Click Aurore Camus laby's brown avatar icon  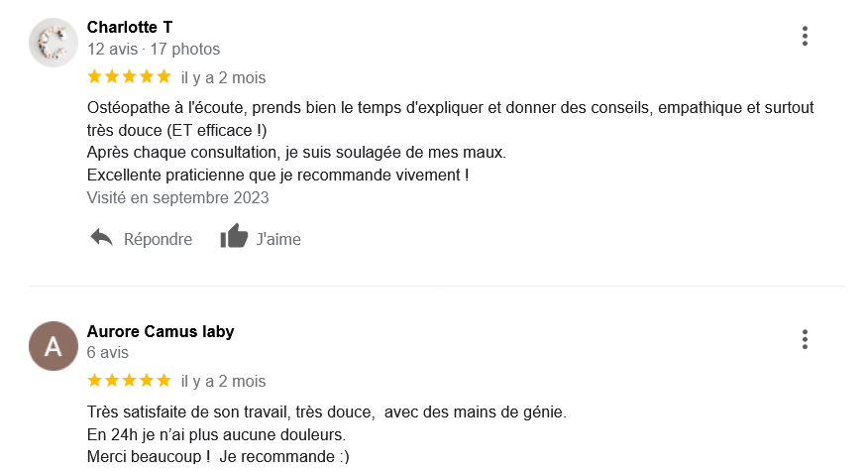(x=54, y=347)
